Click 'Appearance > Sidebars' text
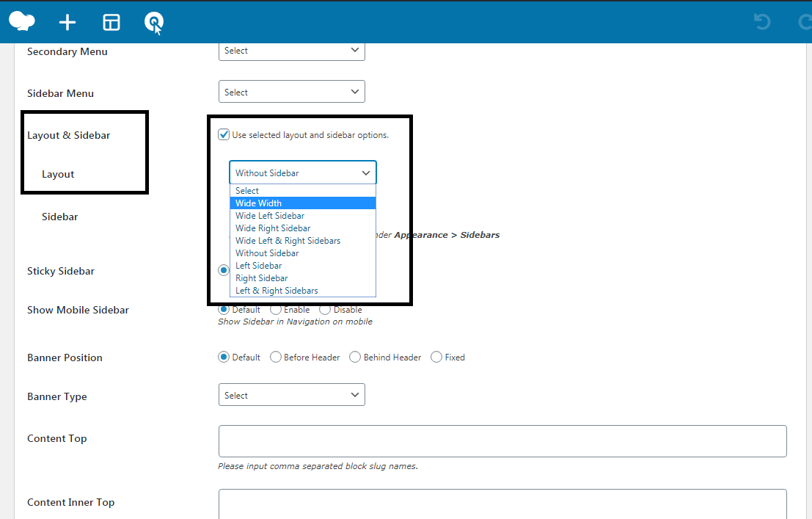The width and height of the screenshot is (812, 519). (x=447, y=235)
